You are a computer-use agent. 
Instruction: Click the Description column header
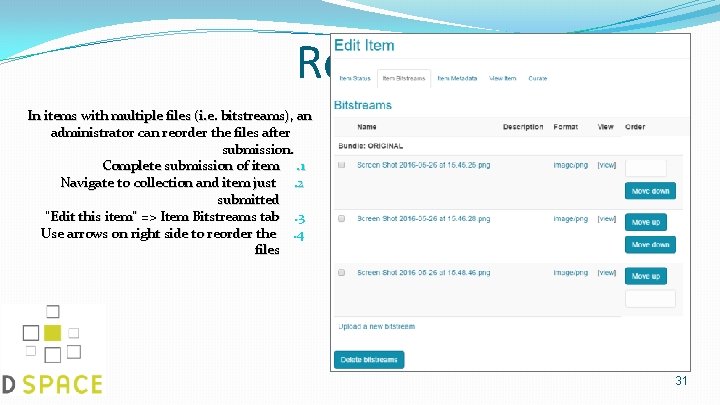click(x=523, y=127)
